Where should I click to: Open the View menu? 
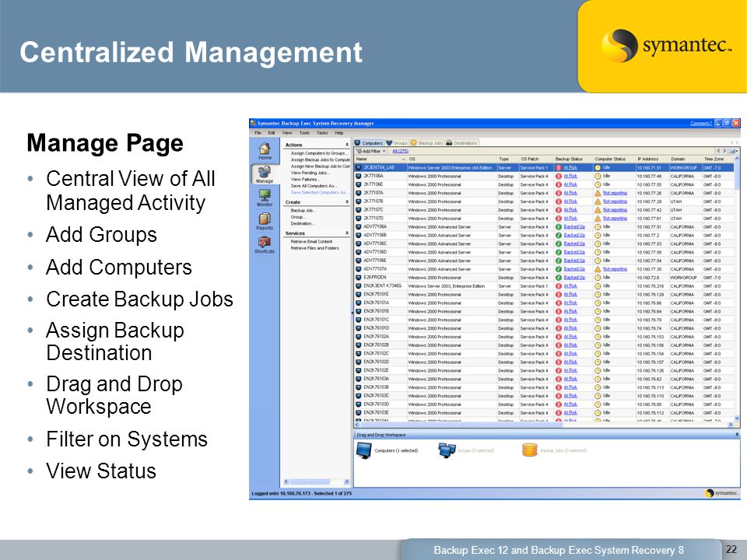click(287, 133)
